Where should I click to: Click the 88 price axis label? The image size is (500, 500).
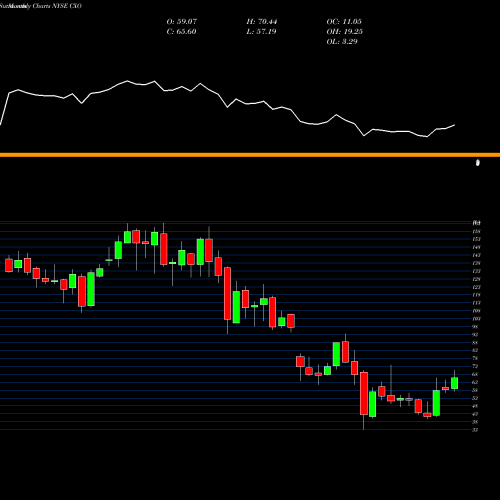[x=475, y=342]
